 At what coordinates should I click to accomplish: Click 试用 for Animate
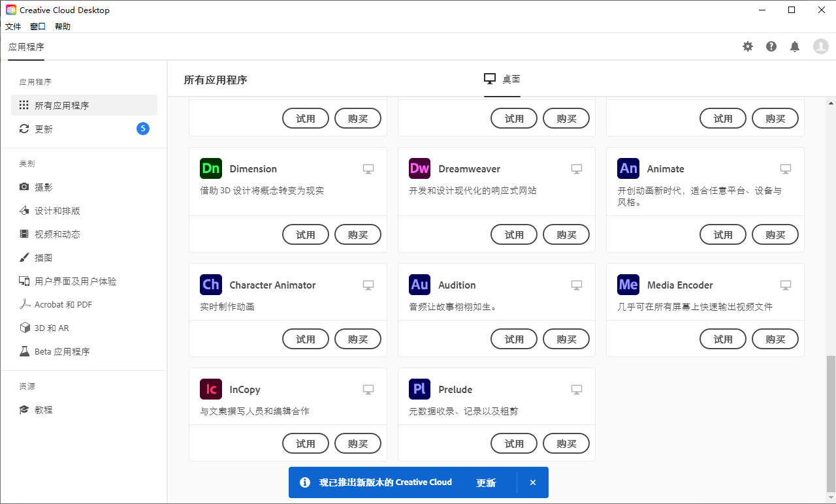(723, 234)
